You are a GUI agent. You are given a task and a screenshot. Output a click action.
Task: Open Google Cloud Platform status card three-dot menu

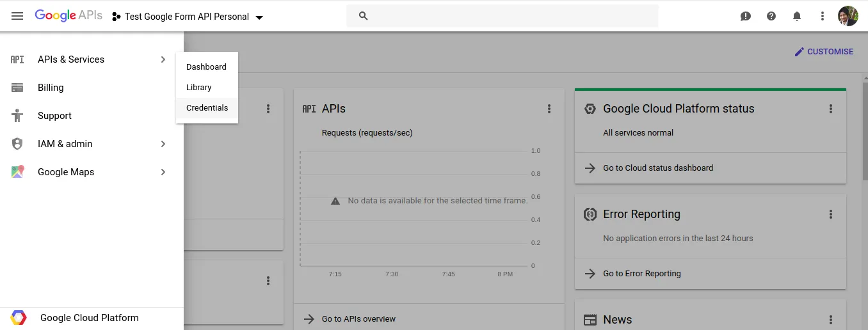(831, 109)
